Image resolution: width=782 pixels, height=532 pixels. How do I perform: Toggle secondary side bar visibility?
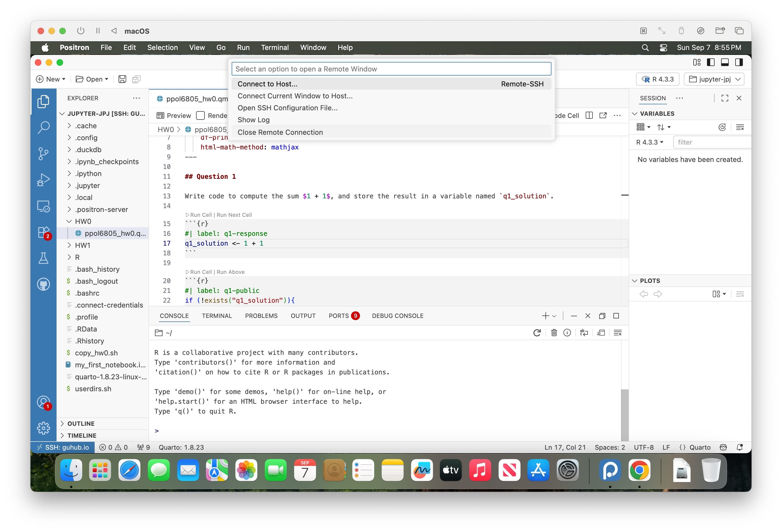click(x=739, y=62)
